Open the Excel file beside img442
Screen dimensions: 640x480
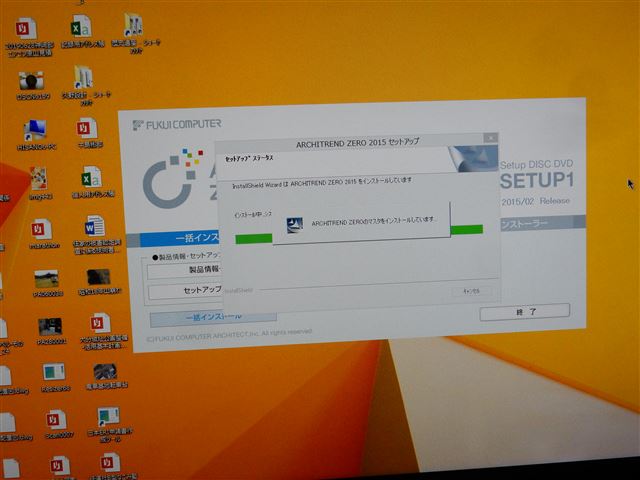click(x=91, y=176)
